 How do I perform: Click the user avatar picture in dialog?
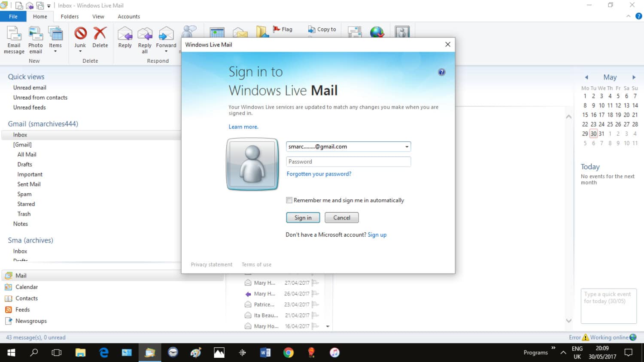click(x=252, y=164)
